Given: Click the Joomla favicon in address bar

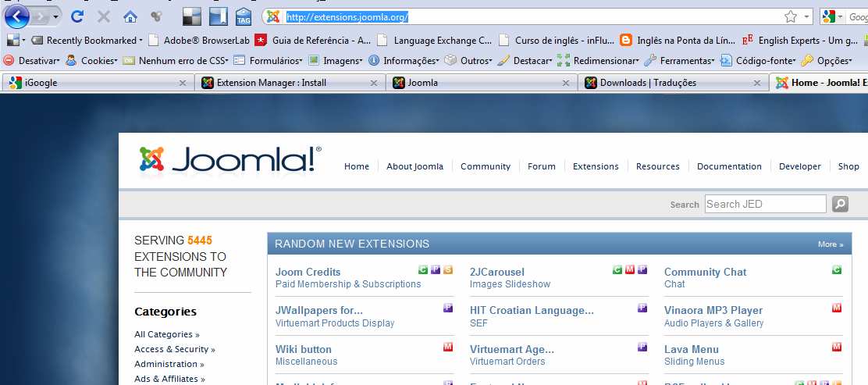Looking at the screenshot, I should (272, 17).
